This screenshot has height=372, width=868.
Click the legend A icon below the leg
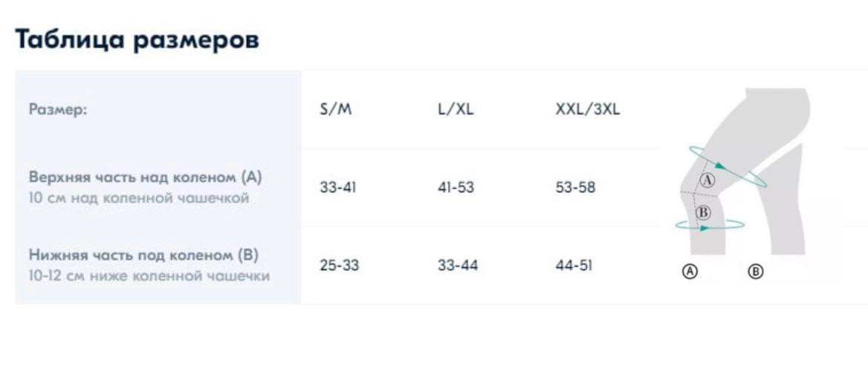tap(689, 272)
